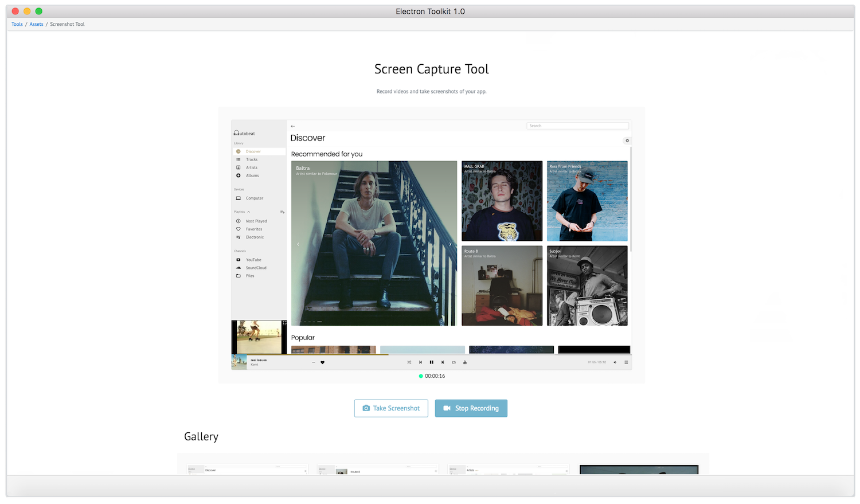Click the Discover app scrollbar
The height and width of the screenshot is (504, 860).
coord(631,200)
